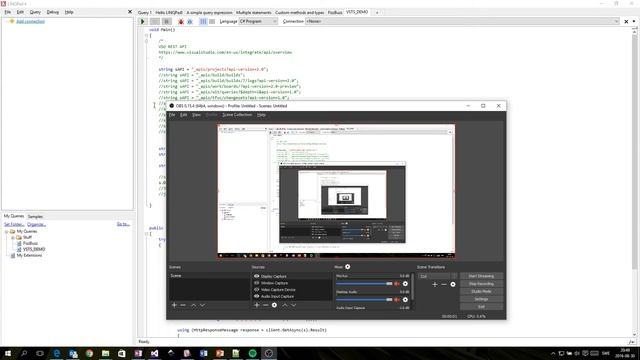Collapse the Main method in code editor
The width and height of the screenshot is (640, 360).
[146, 36]
